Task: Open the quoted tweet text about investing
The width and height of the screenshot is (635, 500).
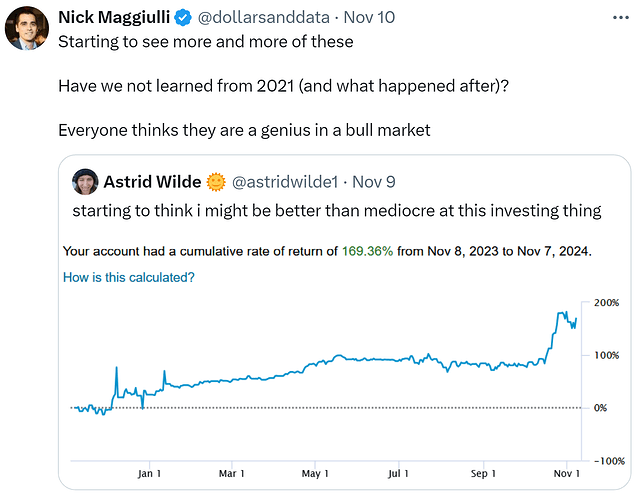Action: tap(337, 211)
